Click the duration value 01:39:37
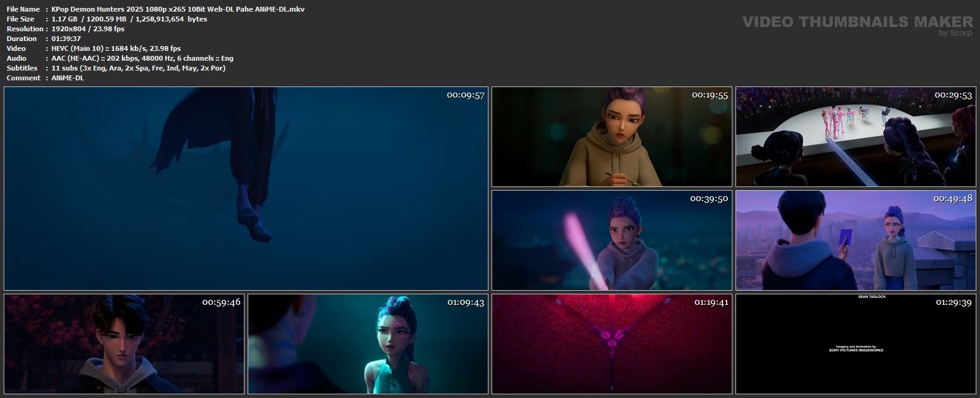The image size is (980, 398). 66,39
